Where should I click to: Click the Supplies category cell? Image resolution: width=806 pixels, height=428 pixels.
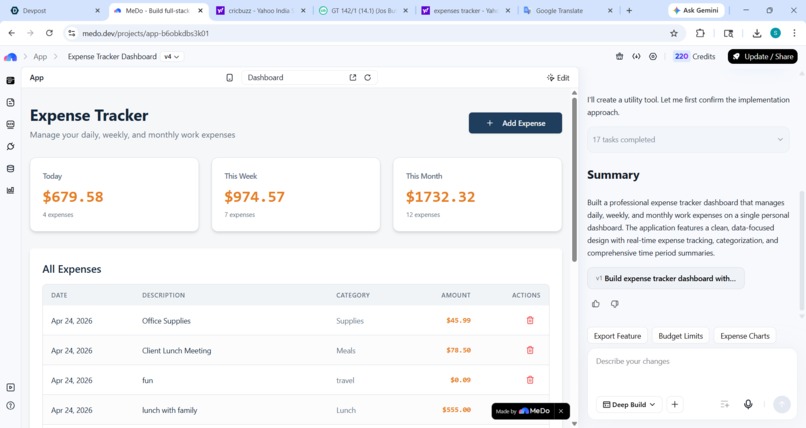[350, 321]
